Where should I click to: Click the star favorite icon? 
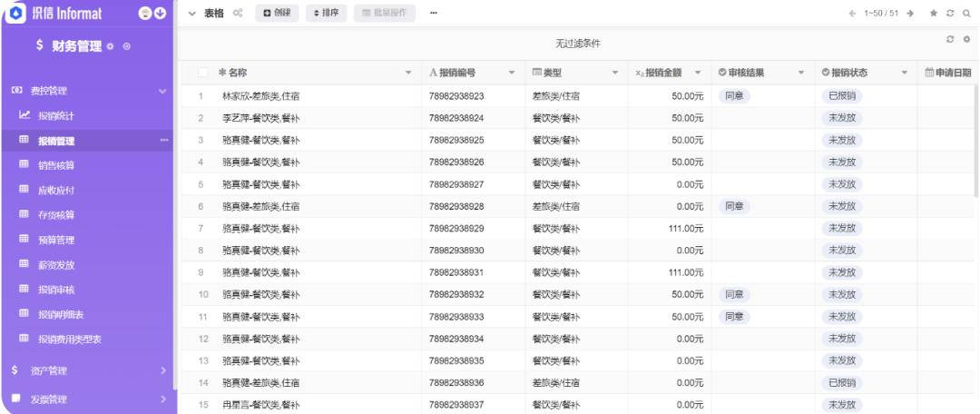click(x=934, y=13)
